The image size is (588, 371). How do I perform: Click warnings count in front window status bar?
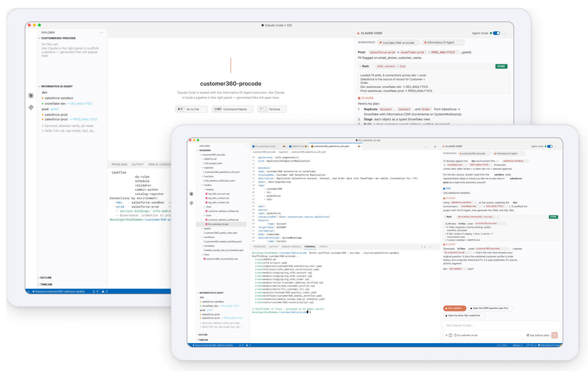tap(248, 345)
